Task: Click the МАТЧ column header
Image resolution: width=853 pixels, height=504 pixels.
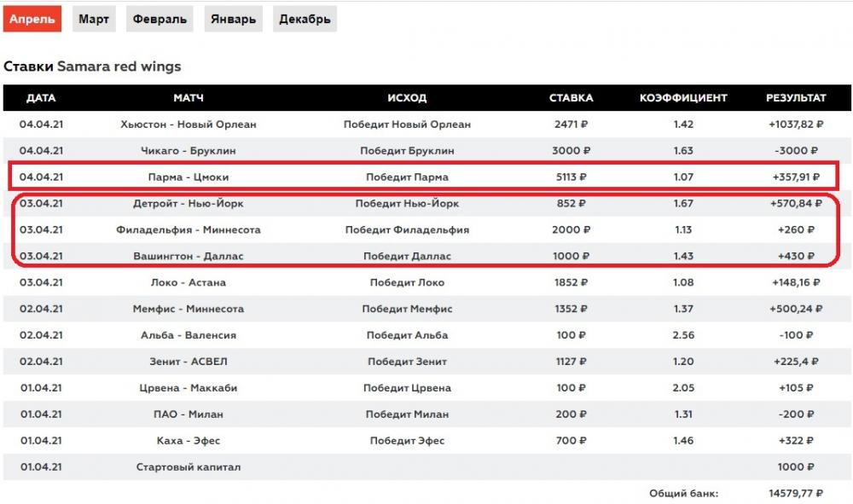Action: 189,98
